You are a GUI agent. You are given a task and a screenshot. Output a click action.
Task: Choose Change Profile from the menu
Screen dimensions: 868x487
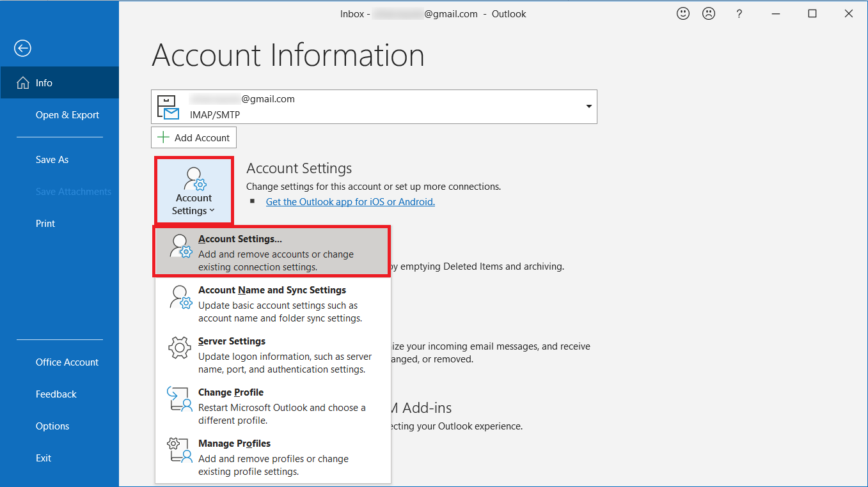click(x=273, y=406)
